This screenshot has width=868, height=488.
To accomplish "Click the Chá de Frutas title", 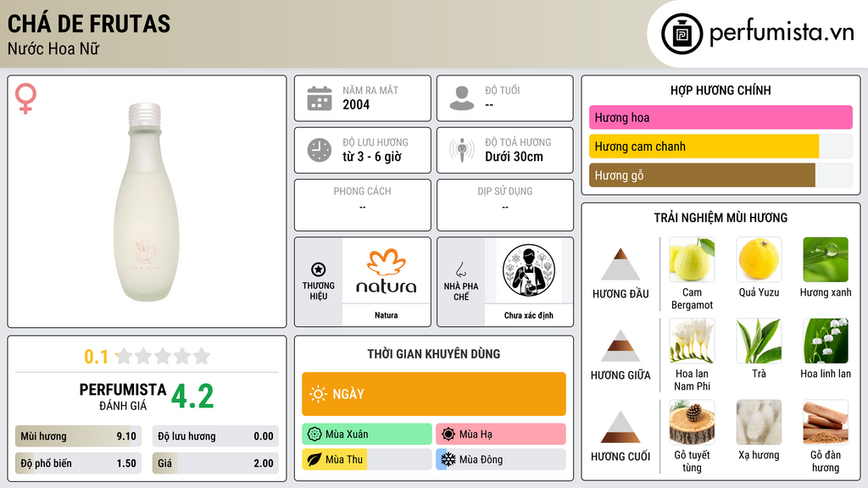I will [x=88, y=24].
